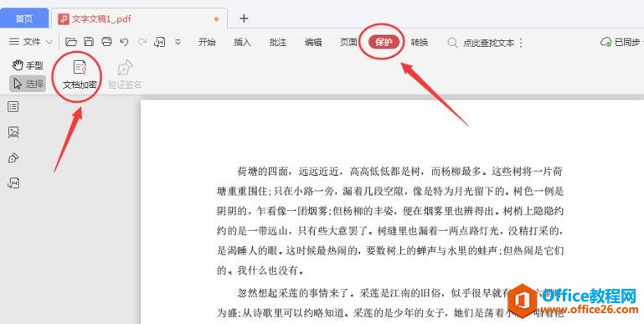Click the 点此查找文本 search box
Screen dimensions: 644x324
[488, 43]
